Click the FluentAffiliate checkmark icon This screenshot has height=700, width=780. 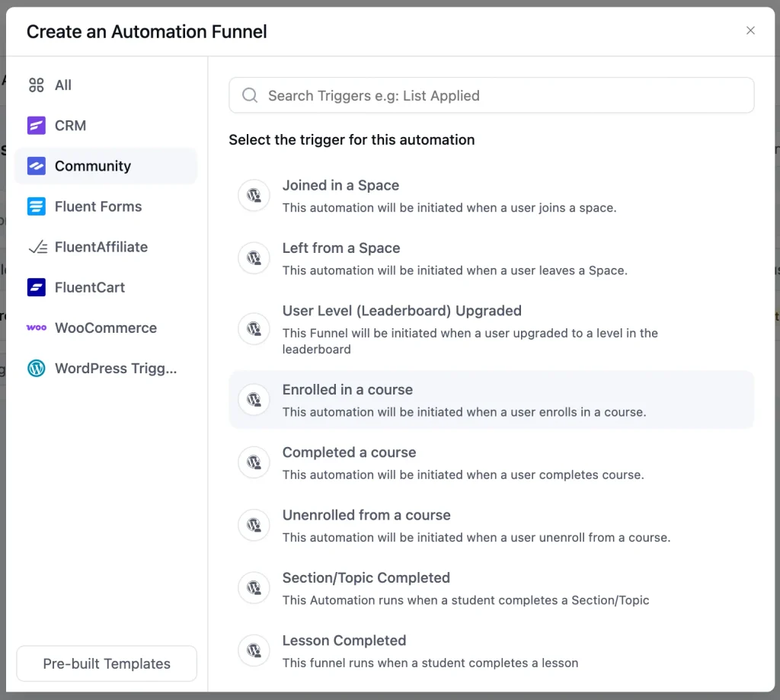click(x=38, y=247)
